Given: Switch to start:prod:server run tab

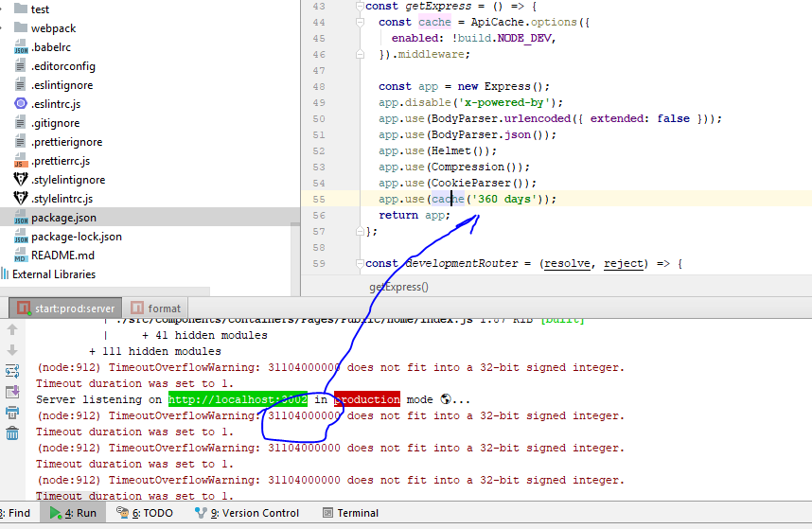Looking at the screenshot, I should [x=65, y=308].
